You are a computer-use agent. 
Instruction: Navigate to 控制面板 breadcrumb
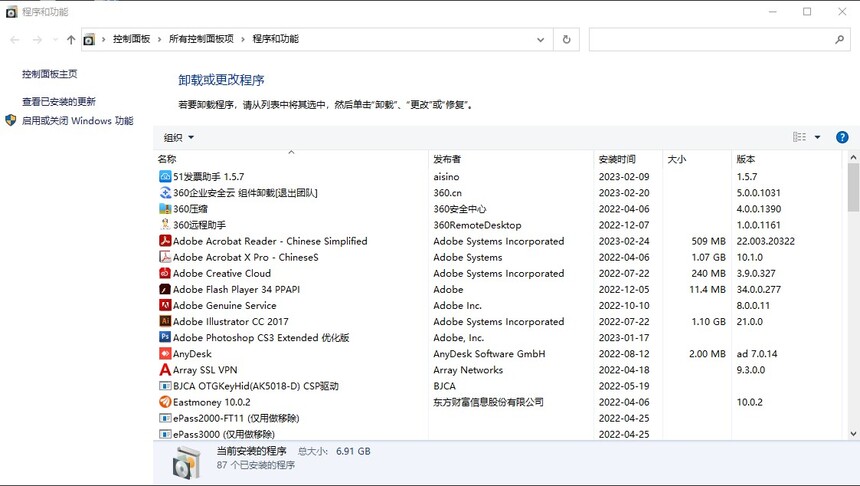coord(132,39)
